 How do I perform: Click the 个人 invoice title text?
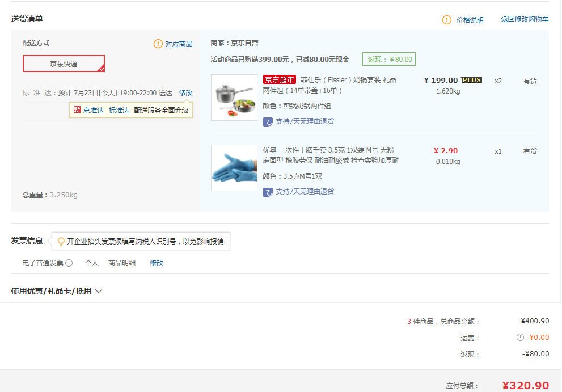tap(91, 263)
